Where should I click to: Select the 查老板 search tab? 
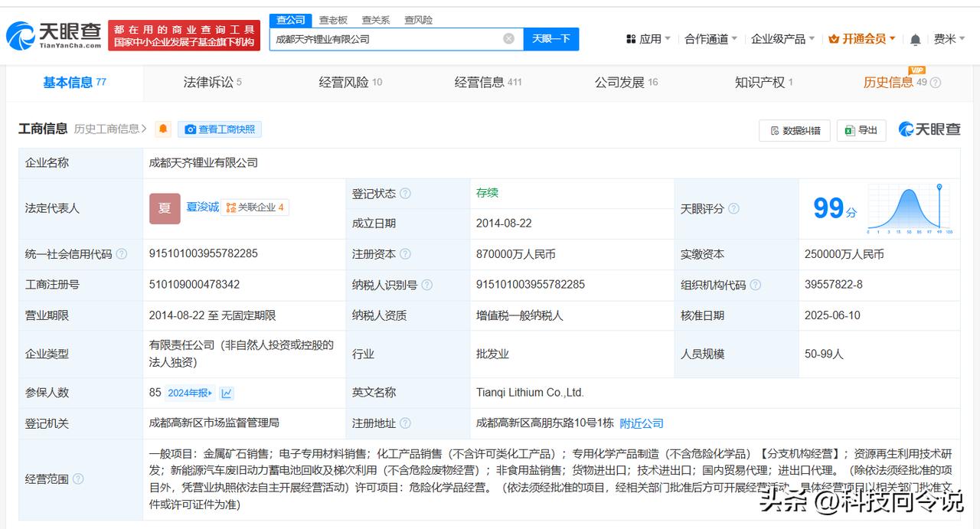(x=333, y=20)
